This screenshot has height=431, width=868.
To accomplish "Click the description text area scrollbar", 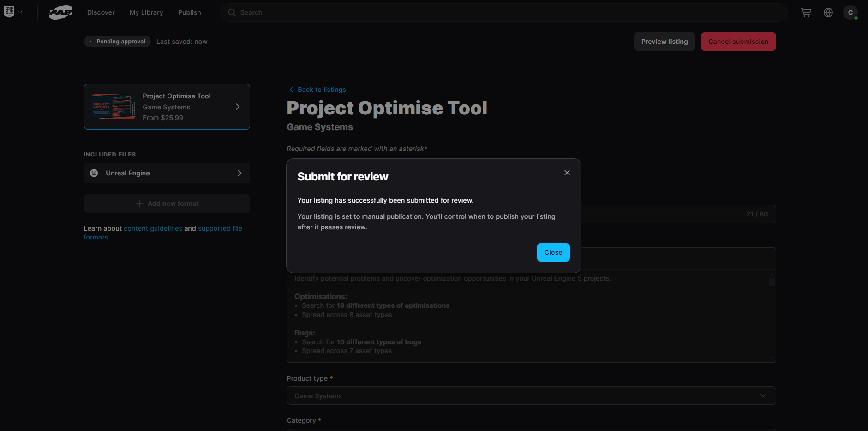I will pyautogui.click(x=772, y=281).
